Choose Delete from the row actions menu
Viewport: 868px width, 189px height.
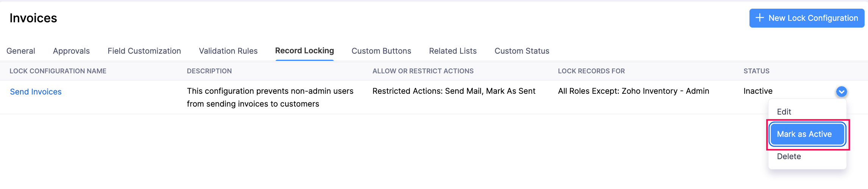[789, 156]
